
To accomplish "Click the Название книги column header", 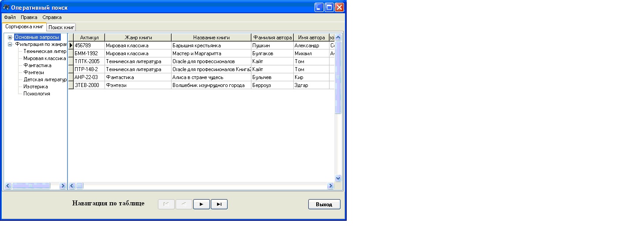I will (x=211, y=38).
